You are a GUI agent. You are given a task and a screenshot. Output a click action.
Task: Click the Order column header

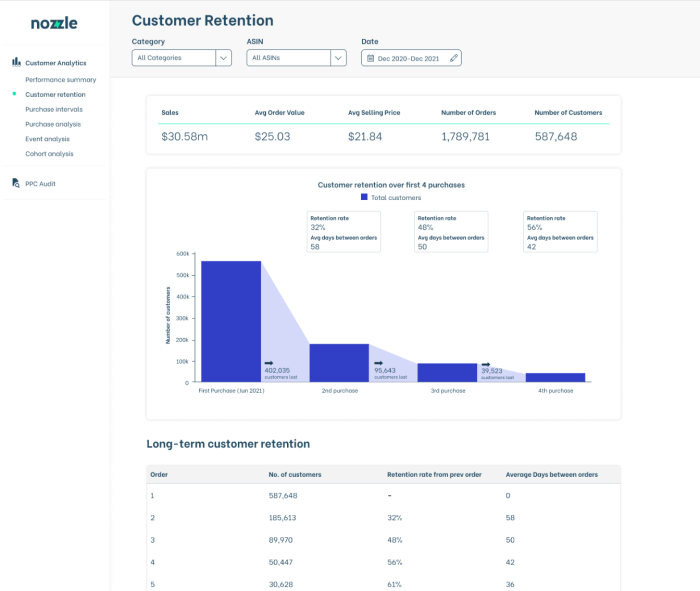tap(159, 474)
